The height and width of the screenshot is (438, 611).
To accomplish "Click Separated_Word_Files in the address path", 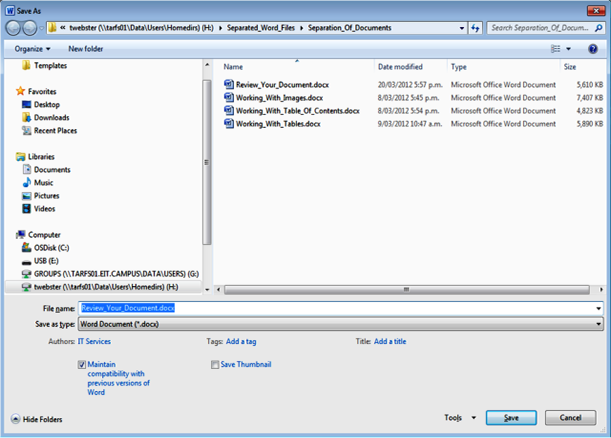I will click(261, 28).
